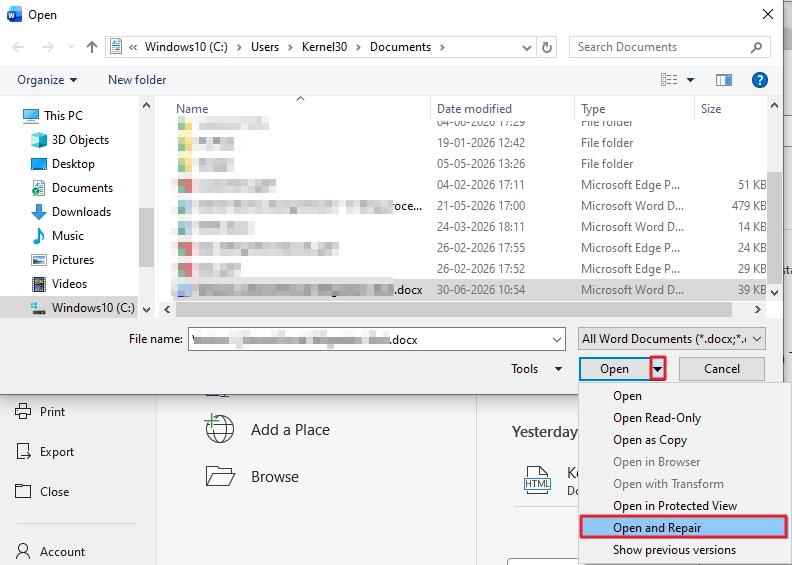Click Windows10 (C:) in address breadcrumb
This screenshot has width=792, height=565.
pyautogui.click(x=186, y=47)
